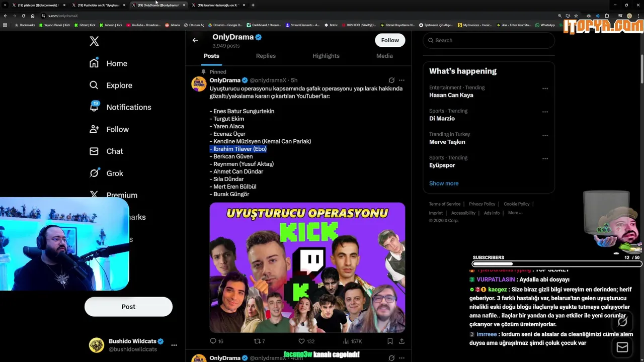Screen dimensions: 644x362
Task: Open Chat in the sidebar
Action: pyautogui.click(x=106, y=151)
